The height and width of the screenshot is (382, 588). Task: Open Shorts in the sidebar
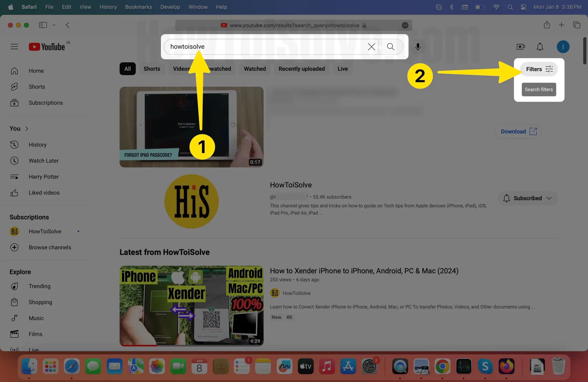(37, 87)
